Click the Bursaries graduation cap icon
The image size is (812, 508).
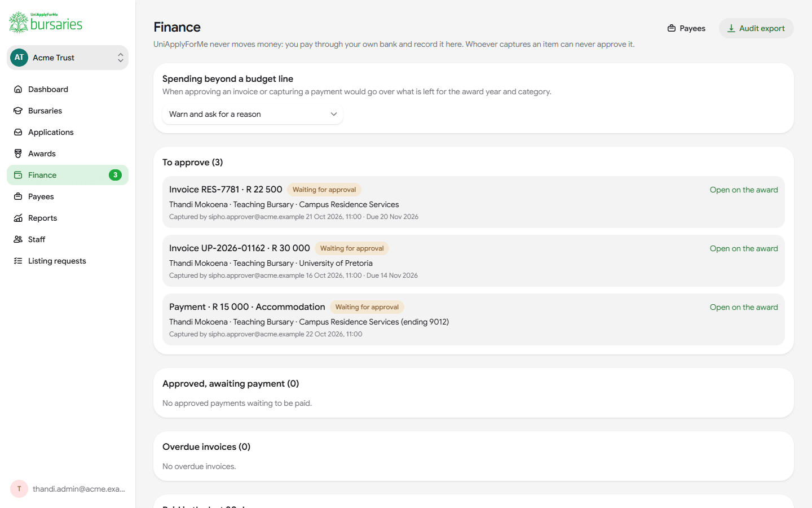[18, 111]
